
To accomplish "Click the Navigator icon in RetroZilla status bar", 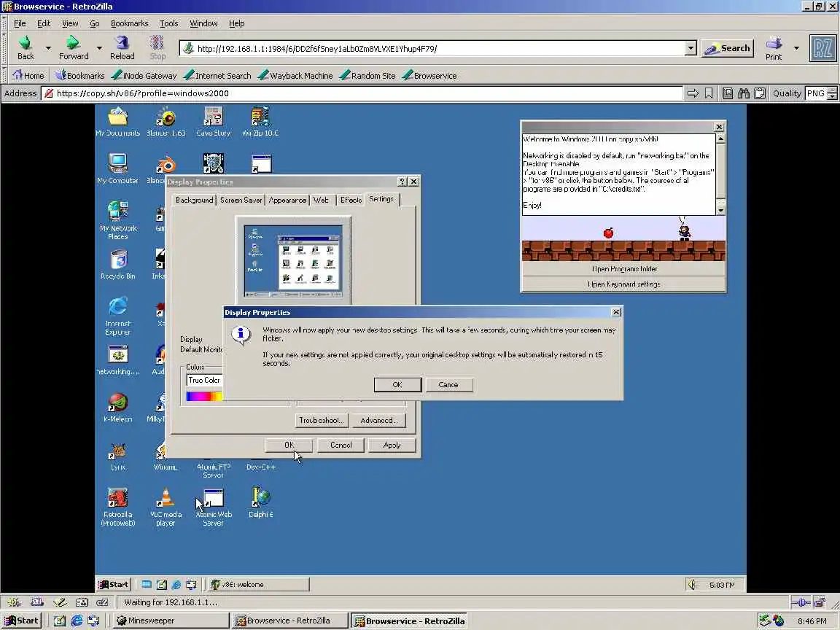I will (13, 602).
